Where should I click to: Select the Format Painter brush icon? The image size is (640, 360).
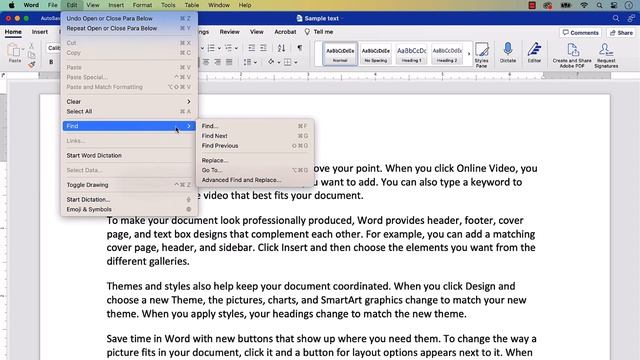point(31,64)
